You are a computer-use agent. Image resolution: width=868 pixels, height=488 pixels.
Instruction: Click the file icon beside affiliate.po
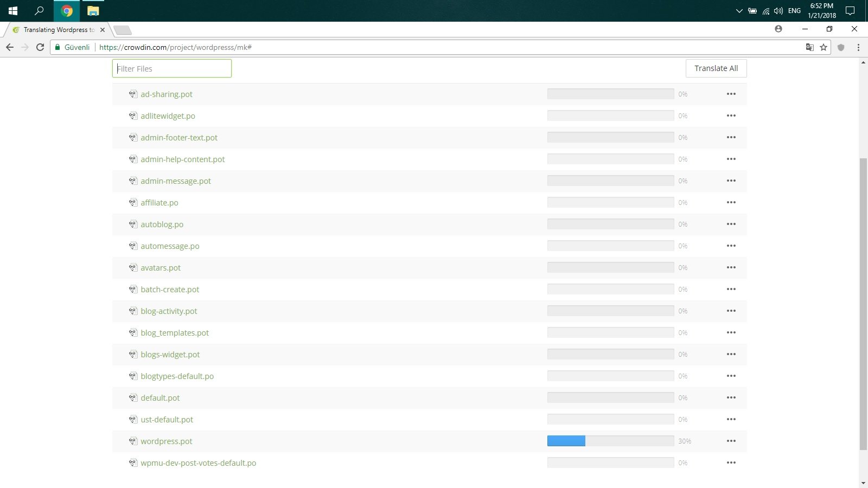(x=133, y=202)
